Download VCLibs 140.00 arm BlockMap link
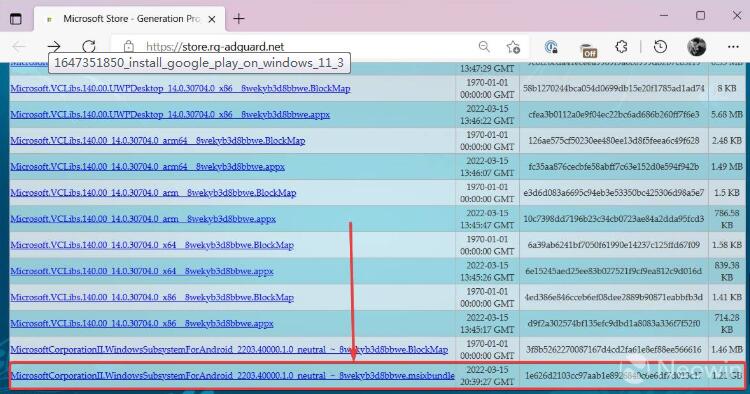The height and width of the screenshot is (394, 750). pos(154,193)
